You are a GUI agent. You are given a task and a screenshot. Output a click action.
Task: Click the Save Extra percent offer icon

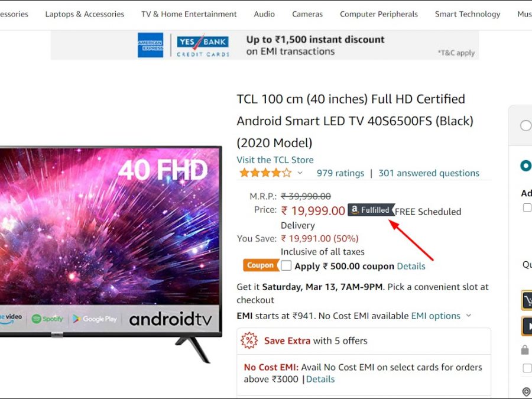249,340
